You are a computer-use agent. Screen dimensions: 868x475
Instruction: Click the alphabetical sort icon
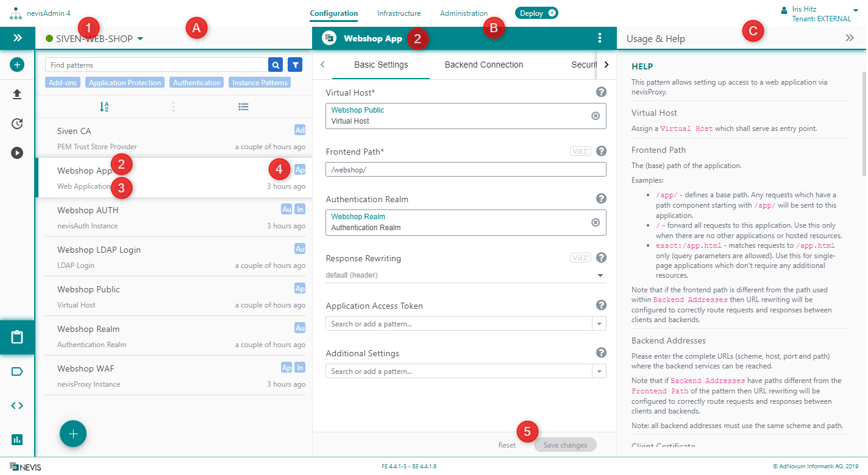click(x=104, y=107)
